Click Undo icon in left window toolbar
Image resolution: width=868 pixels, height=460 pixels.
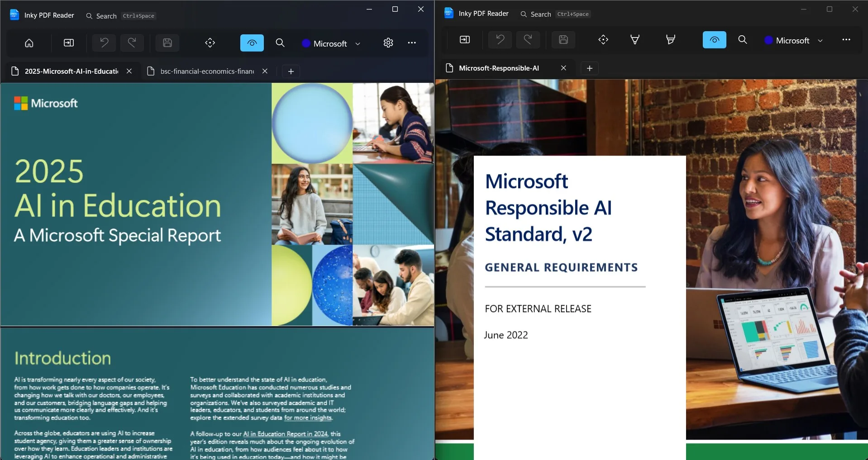(x=104, y=43)
